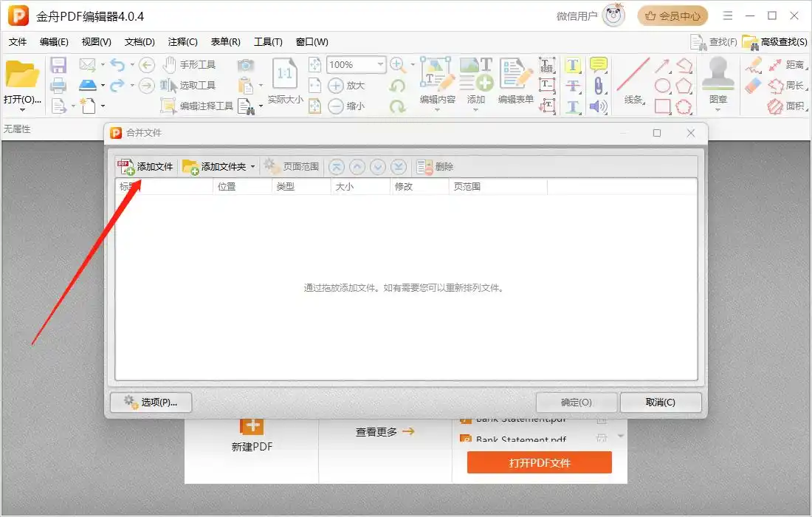Expand the 添加文件夹 dropdown arrow
This screenshot has width=812, height=517.
pos(252,167)
